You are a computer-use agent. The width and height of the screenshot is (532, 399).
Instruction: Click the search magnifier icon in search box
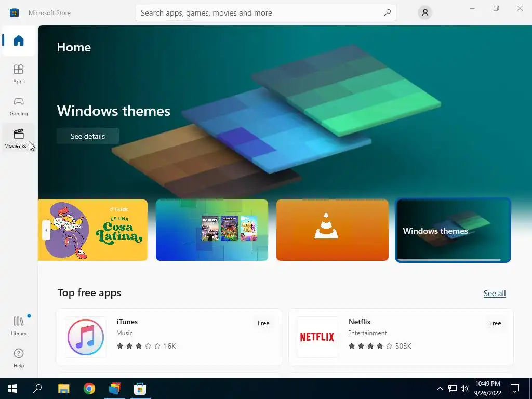(388, 12)
